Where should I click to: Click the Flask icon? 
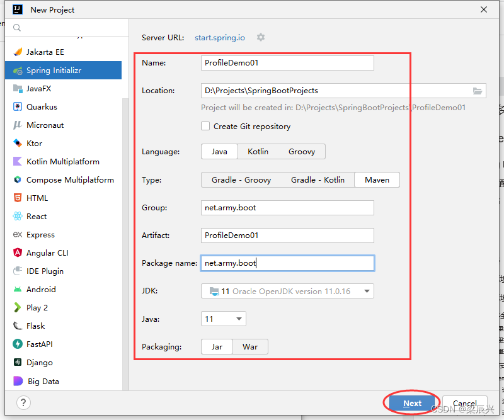18,326
